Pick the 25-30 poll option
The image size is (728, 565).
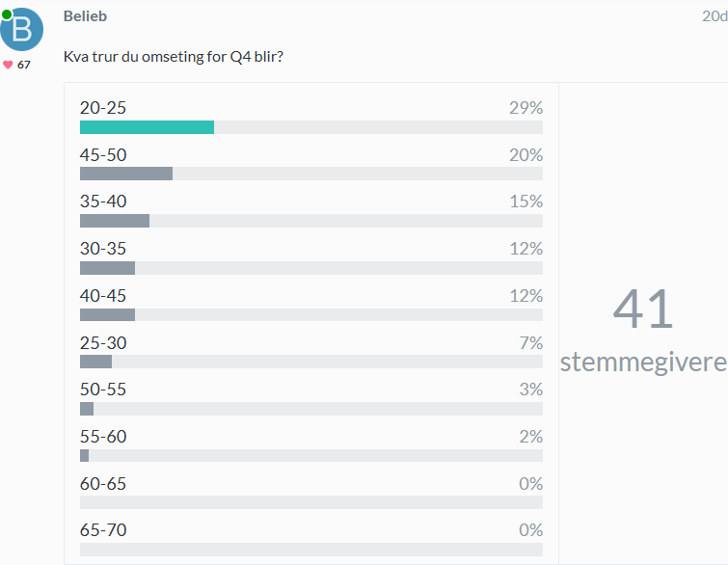pyautogui.click(x=103, y=342)
